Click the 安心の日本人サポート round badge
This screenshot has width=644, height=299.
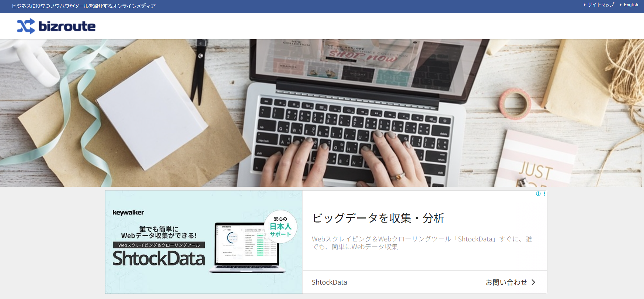[x=281, y=227]
